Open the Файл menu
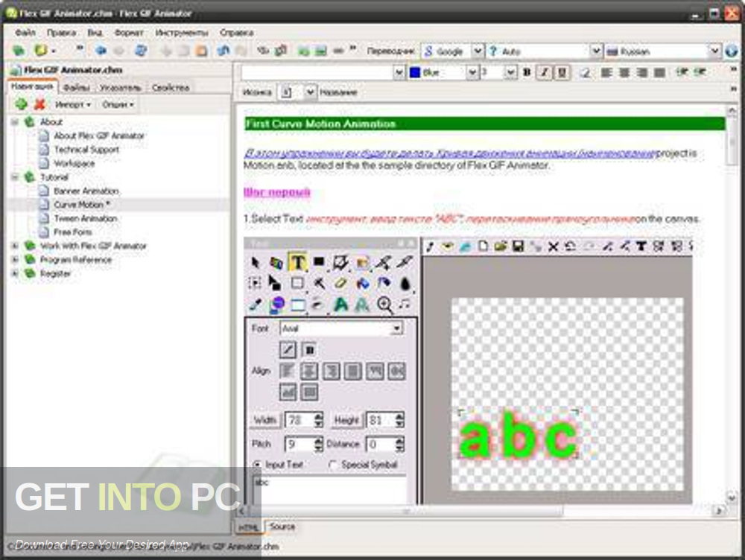Viewport: 745px width, 560px height. tap(25, 33)
